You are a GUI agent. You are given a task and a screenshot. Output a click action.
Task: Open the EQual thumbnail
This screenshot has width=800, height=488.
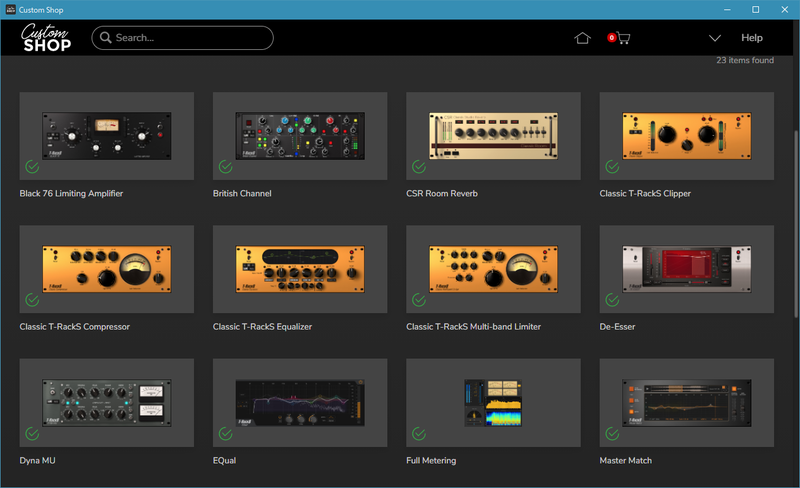point(300,403)
